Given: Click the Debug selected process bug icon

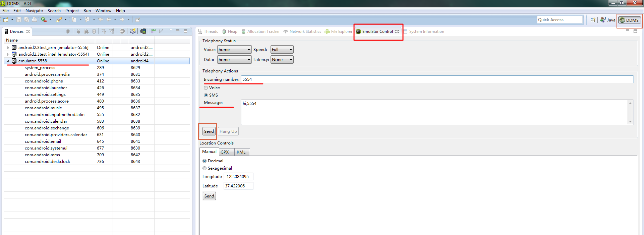Looking at the screenshot, I should pyautogui.click(x=68, y=31).
